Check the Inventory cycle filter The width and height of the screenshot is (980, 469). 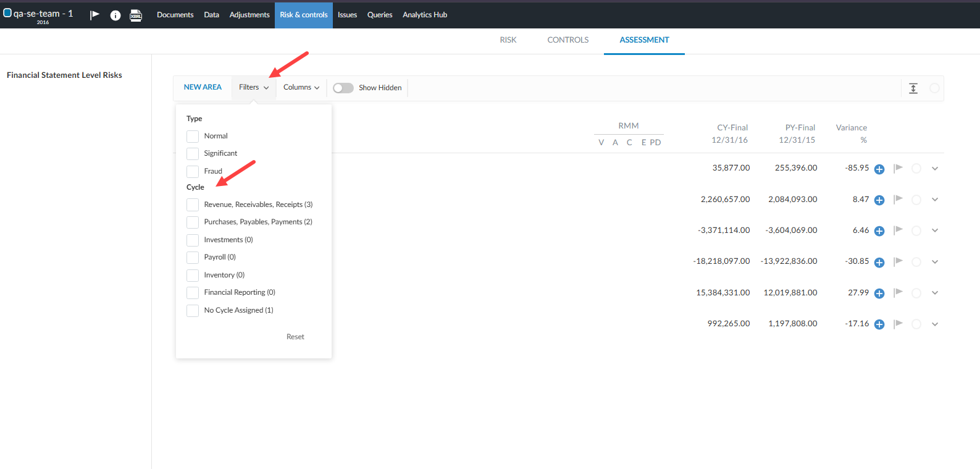tap(193, 275)
